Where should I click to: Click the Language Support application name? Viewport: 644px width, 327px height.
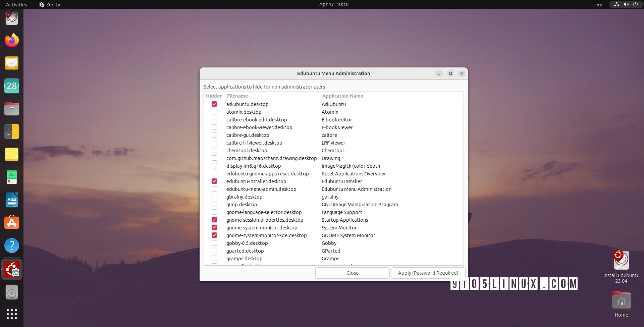click(342, 212)
